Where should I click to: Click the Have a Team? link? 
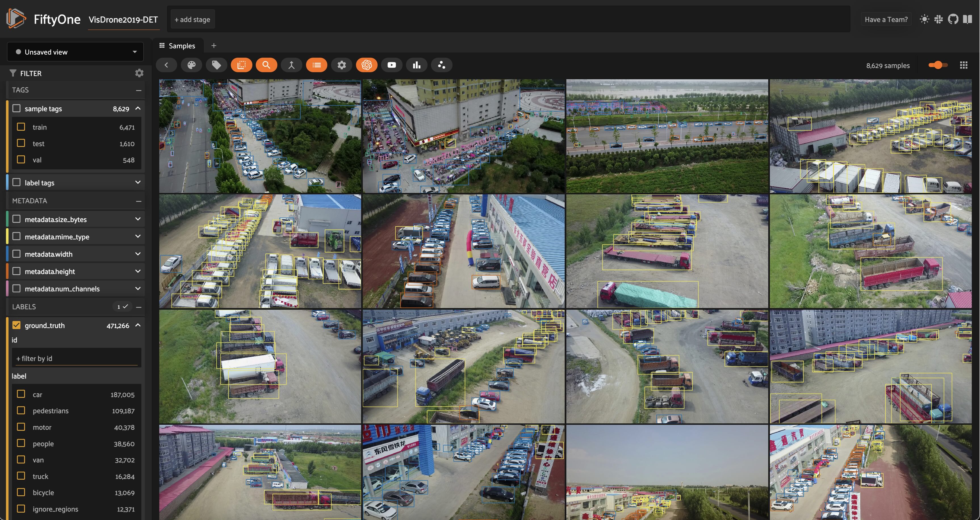tap(886, 19)
